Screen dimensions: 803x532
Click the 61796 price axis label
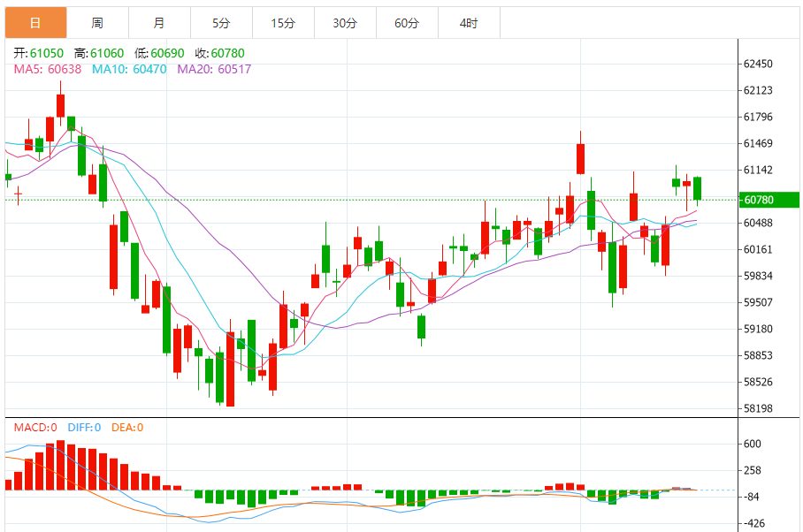[758, 118]
